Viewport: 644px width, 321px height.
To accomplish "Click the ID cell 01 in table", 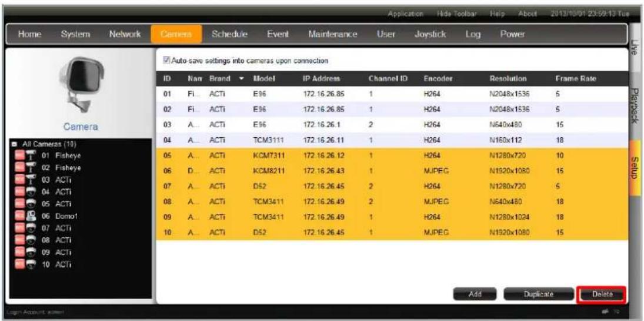I will point(167,94).
